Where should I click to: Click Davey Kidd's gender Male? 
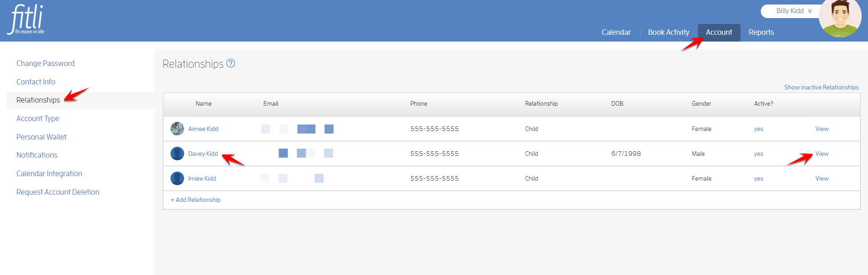698,154
